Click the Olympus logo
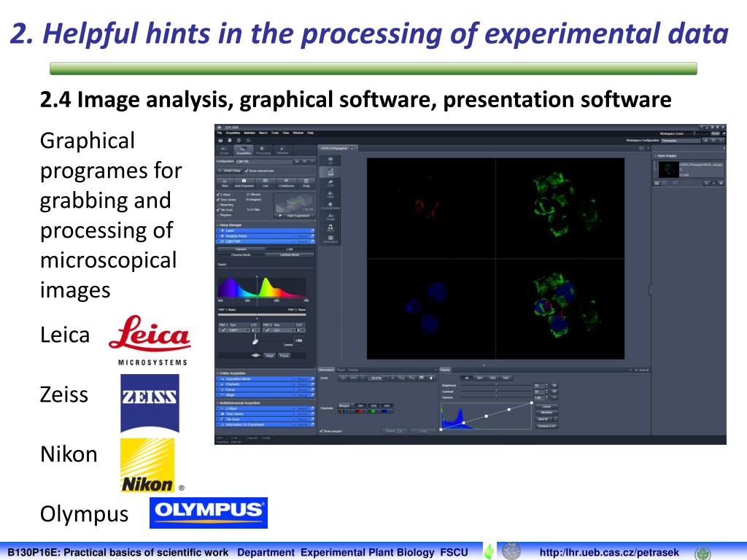Viewport: 747px width, 560px height. click(x=209, y=513)
